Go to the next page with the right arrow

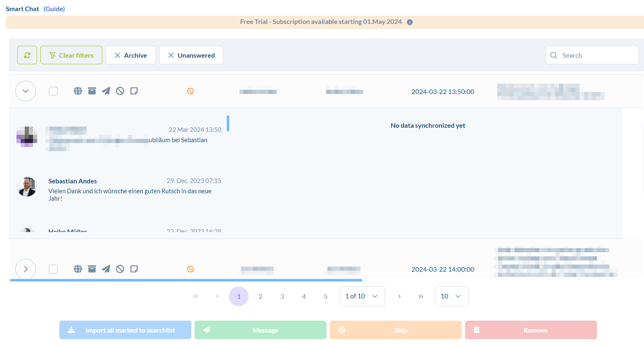tap(399, 296)
